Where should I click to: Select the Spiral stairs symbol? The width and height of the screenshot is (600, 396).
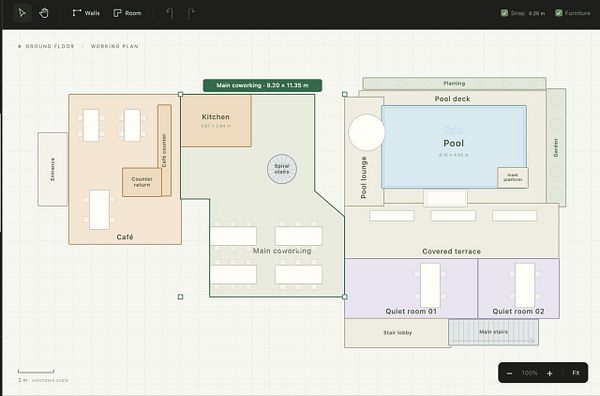[x=282, y=169]
